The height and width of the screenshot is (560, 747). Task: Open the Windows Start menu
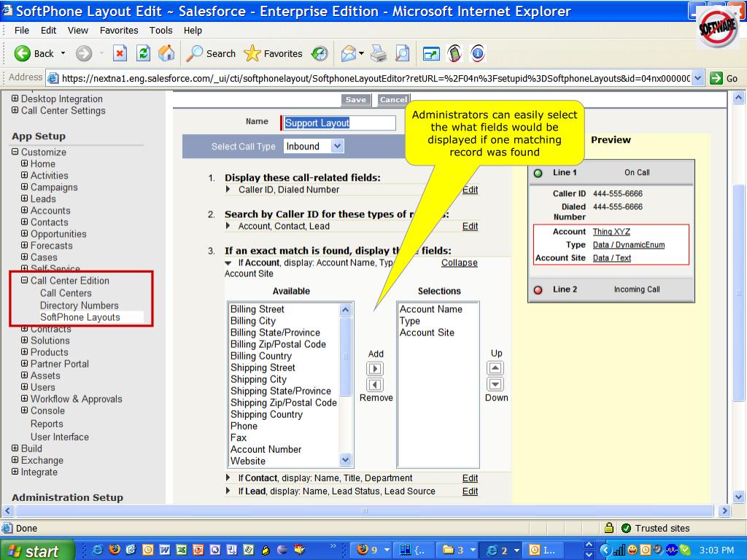tap(36, 551)
